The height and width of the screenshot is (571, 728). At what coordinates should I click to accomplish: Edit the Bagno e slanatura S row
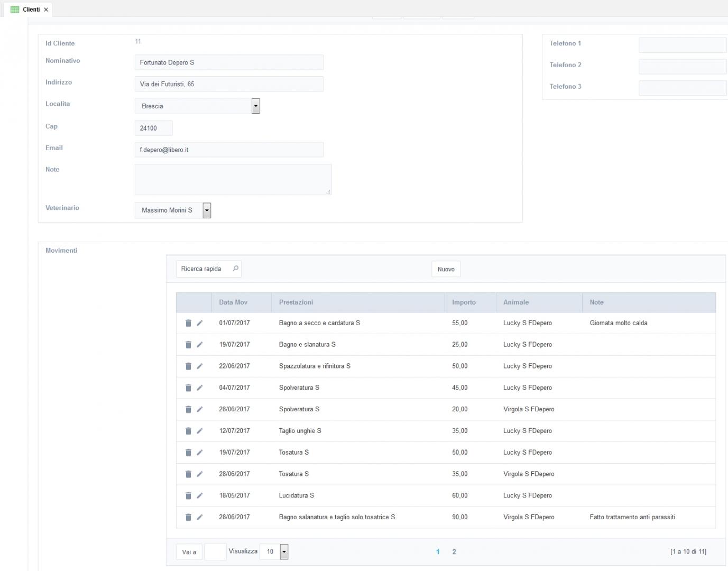click(199, 345)
